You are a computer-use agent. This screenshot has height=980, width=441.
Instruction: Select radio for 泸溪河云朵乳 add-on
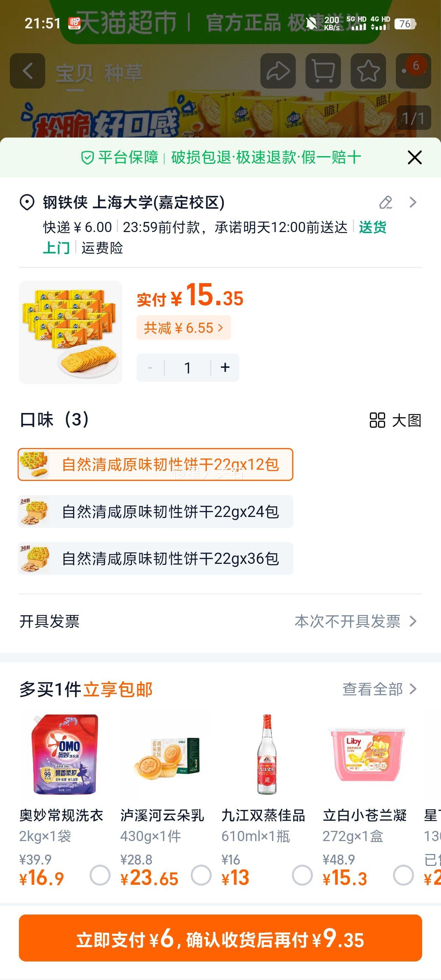coord(201,875)
